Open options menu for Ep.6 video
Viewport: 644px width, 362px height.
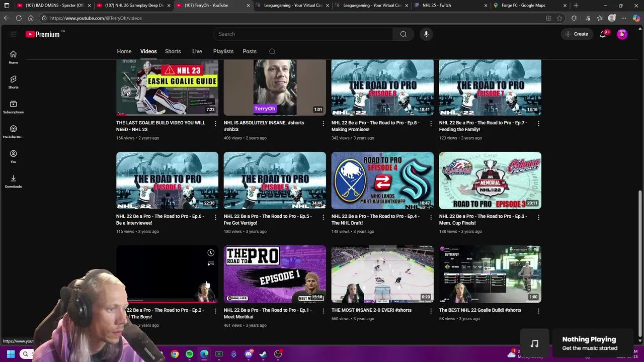pyautogui.click(x=215, y=217)
